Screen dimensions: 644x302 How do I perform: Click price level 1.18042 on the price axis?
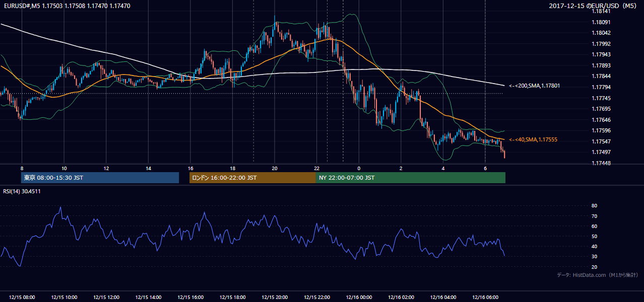tap(601, 33)
